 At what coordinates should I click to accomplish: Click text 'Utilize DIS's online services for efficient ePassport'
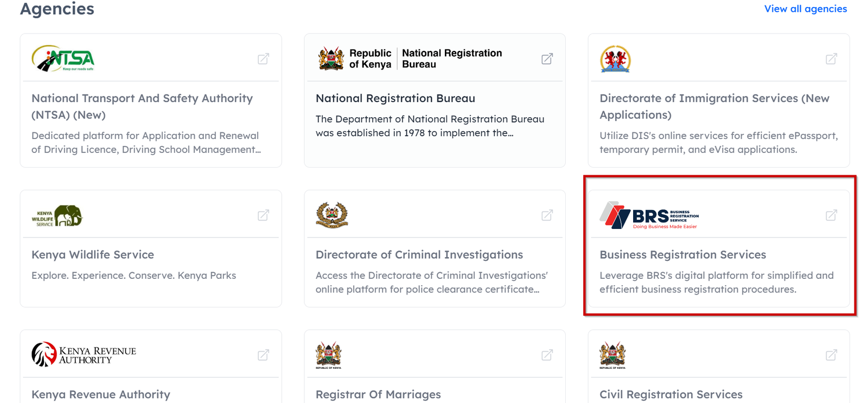pos(718,136)
